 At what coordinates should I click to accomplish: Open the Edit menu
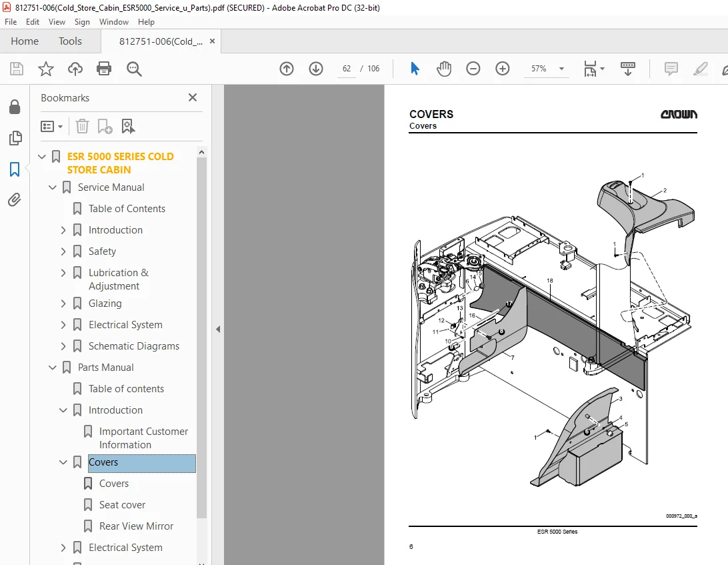33,22
